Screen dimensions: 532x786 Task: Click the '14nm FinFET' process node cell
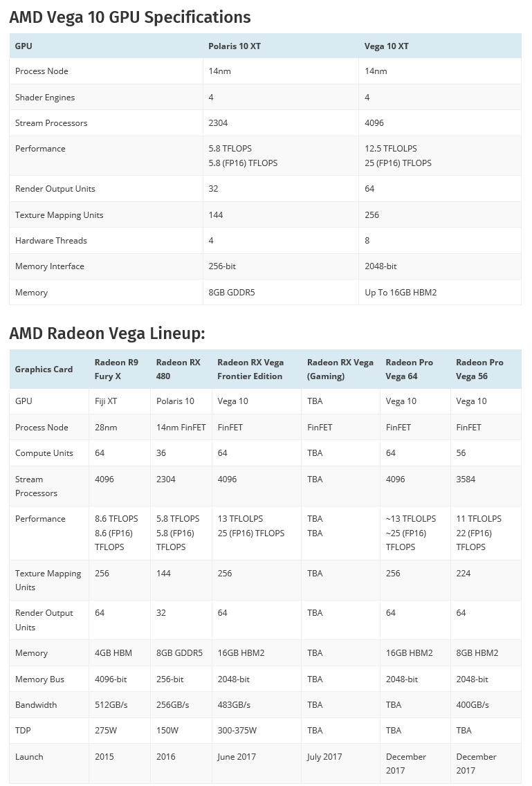click(181, 428)
